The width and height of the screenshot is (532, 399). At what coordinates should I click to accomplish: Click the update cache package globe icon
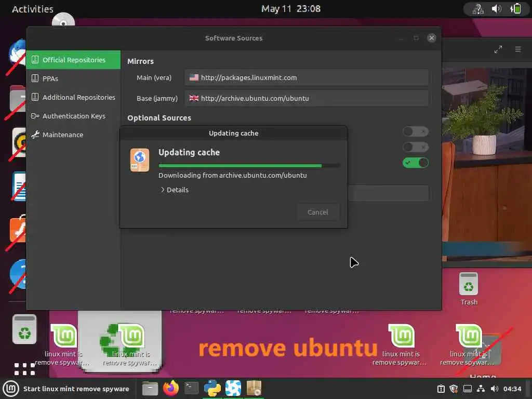click(139, 160)
